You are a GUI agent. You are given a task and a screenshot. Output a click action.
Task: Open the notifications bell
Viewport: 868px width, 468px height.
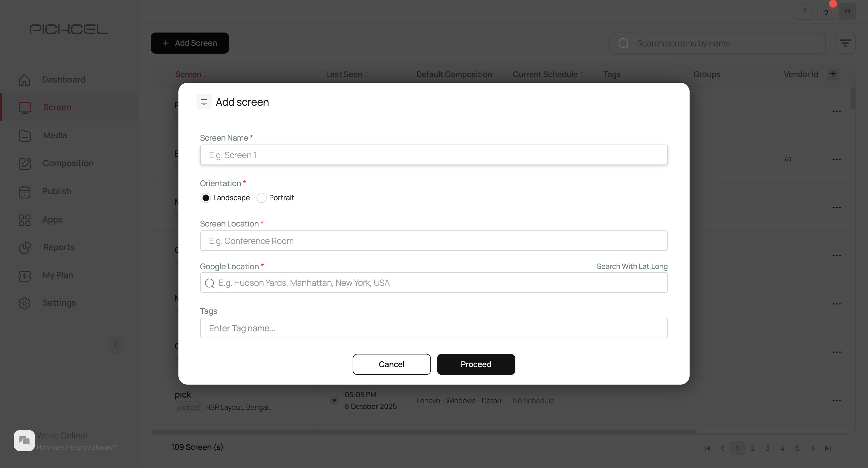click(826, 11)
